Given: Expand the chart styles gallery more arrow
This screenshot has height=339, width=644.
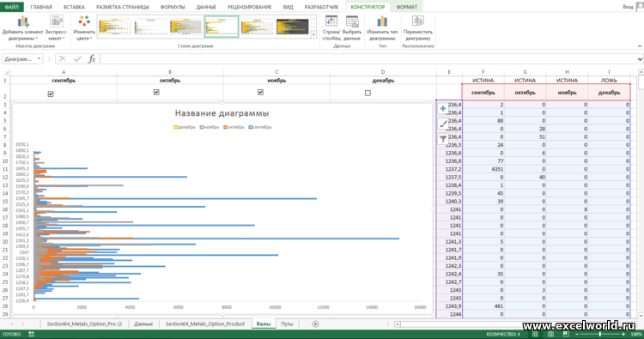Looking at the screenshot, I should point(313,35).
